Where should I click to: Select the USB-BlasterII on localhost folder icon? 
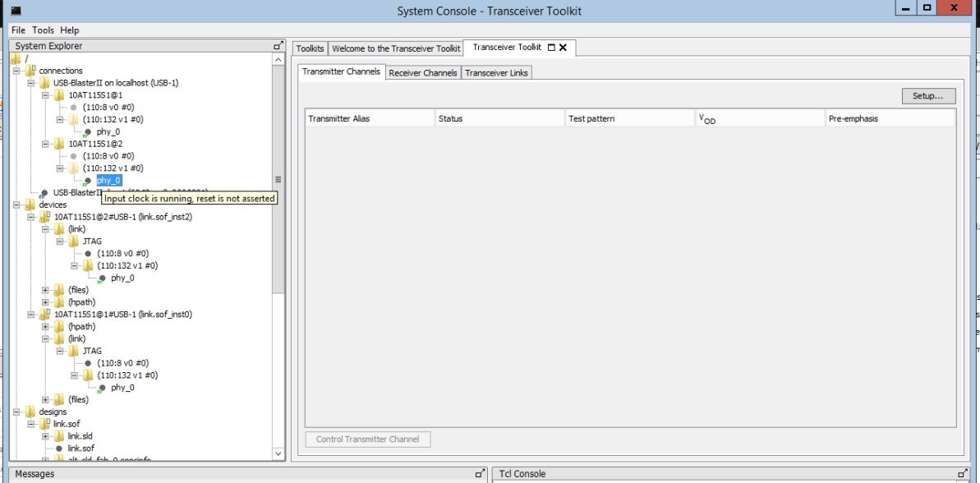pyautogui.click(x=45, y=83)
